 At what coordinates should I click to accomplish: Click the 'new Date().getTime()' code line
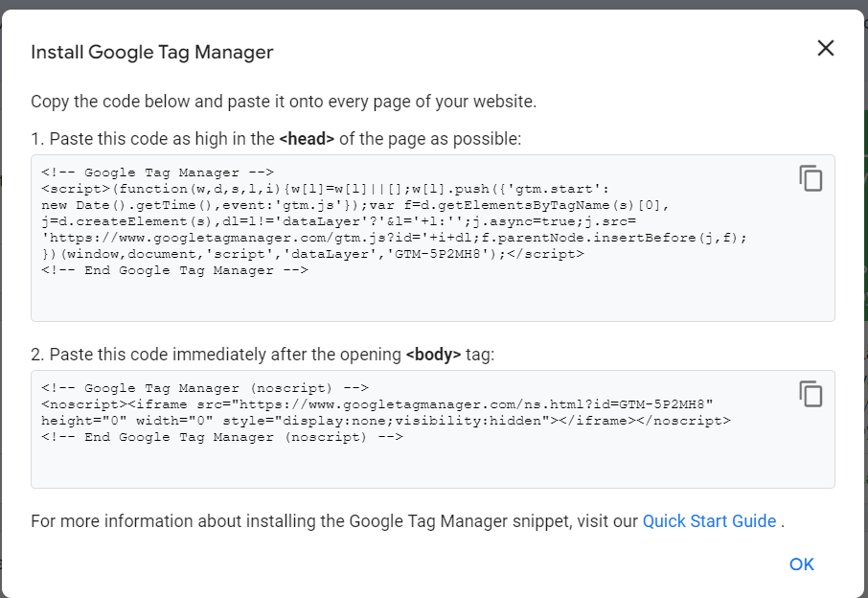point(355,205)
